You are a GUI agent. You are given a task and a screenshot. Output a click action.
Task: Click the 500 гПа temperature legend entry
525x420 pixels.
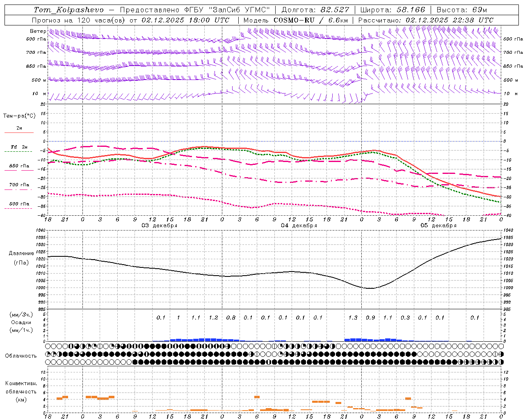click(x=19, y=203)
